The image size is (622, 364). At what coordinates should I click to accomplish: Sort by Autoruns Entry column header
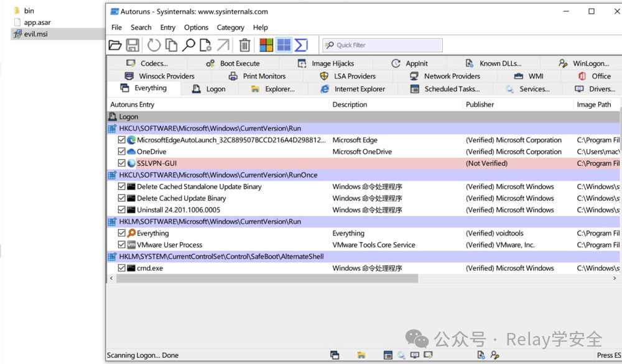pyautogui.click(x=218, y=104)
